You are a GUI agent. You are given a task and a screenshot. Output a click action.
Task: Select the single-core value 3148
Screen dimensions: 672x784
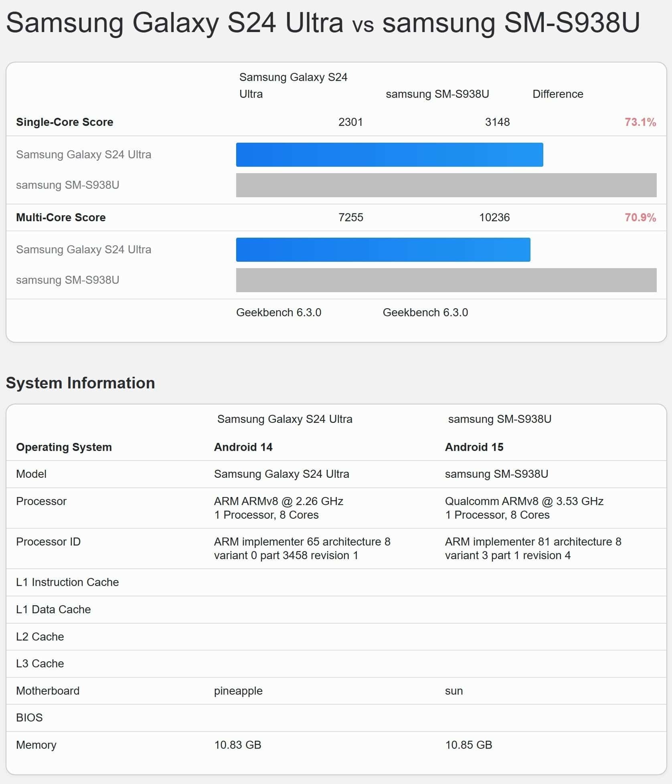(497, 122)
